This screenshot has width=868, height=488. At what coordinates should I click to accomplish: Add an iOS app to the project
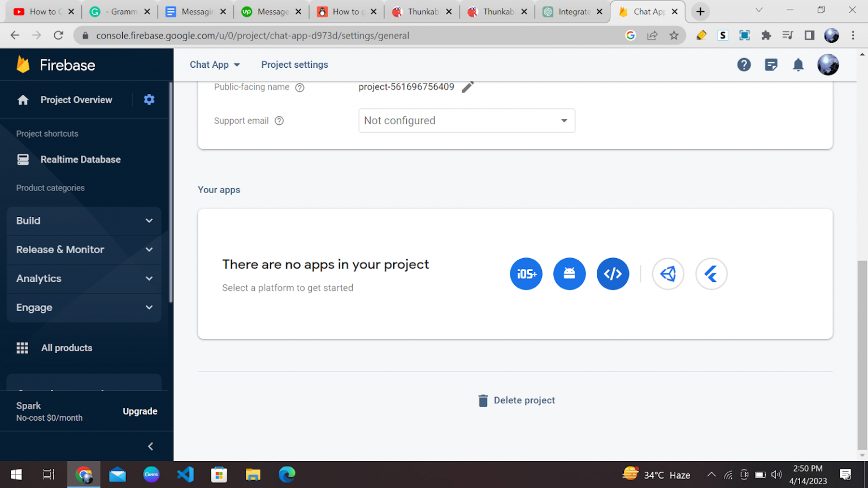[526, 273]
